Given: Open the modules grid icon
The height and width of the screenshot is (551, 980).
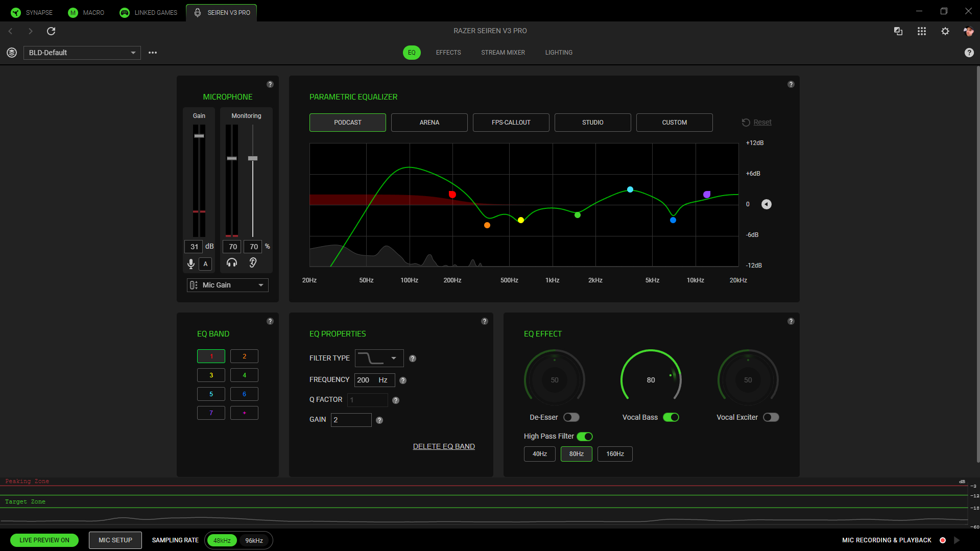Looking at the screenshot, I should pyautogui.click(x=922, y=31).
